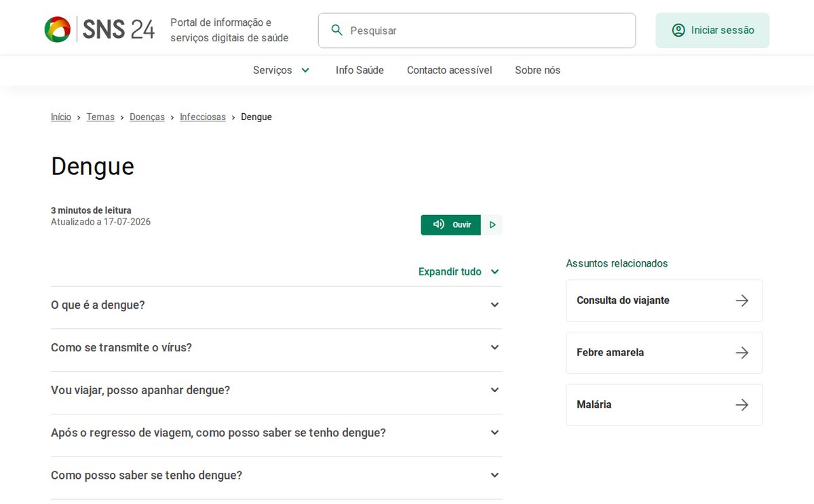Expand 'Como posso saber se tenho dengue?' section
This screenshot has height=504, width=814.
277,476
